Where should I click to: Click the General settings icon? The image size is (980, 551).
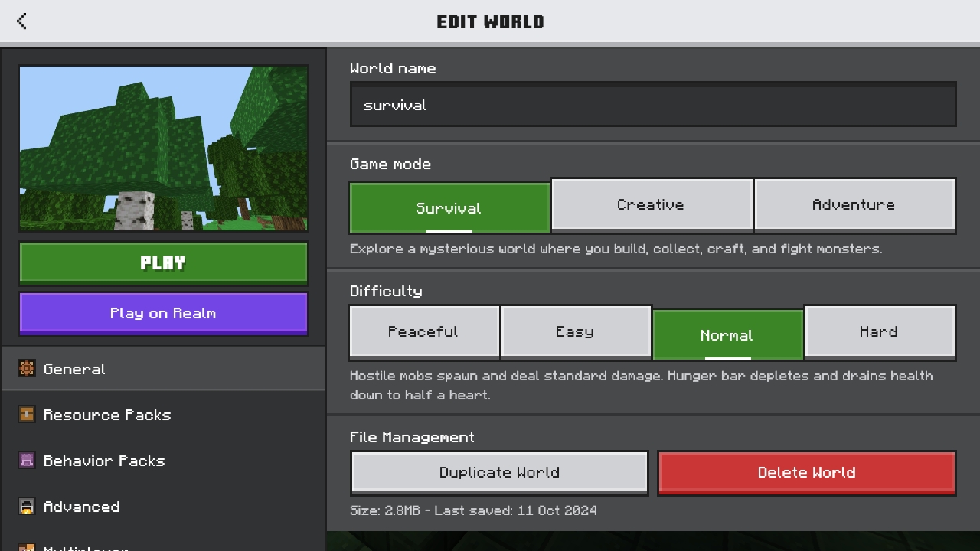tap(27, 369)
